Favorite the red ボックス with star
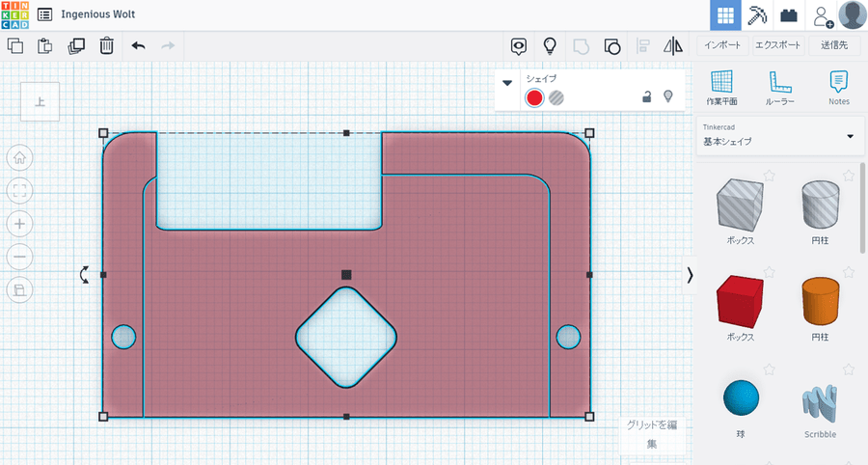Screen dimensions: 868x465 coord(769,272)
